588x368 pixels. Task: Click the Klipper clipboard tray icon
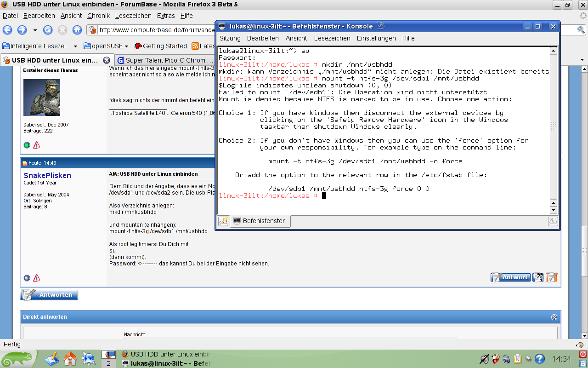517,359
